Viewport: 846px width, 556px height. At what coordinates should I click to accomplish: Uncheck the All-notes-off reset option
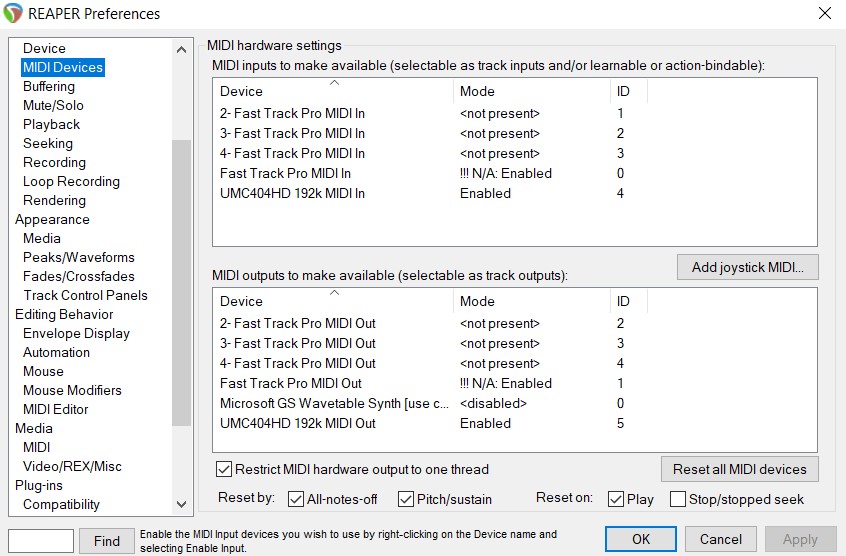[x=296, y=499]
